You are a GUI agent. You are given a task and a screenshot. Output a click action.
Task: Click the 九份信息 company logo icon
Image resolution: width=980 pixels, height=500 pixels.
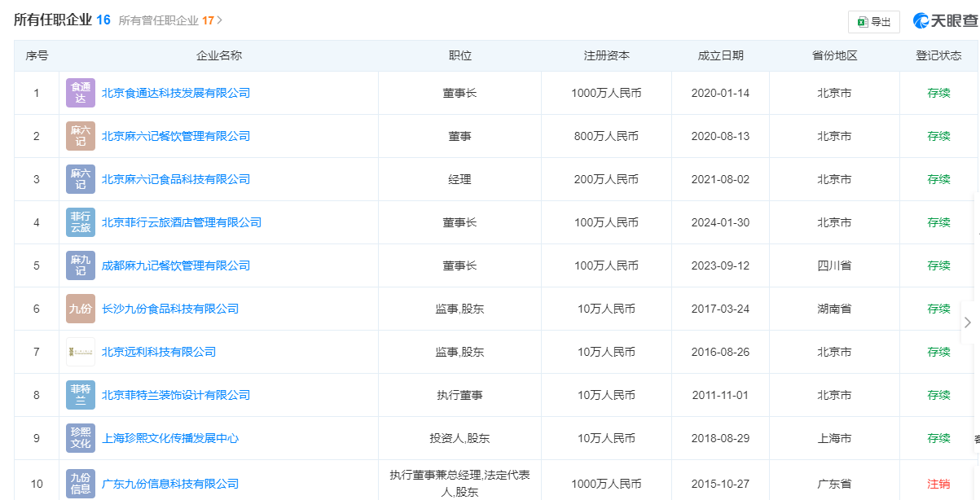coord(81,484)
